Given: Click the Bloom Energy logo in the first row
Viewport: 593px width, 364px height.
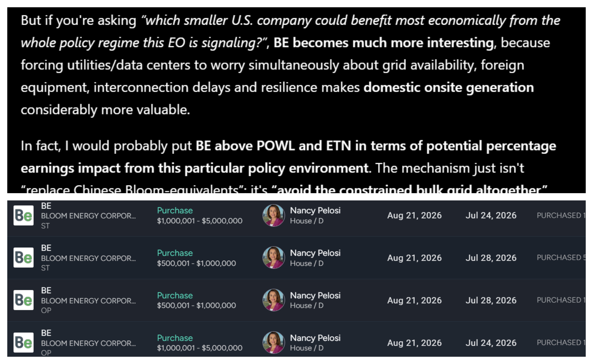Looking at the screenshot, I should tap(23, 215).
